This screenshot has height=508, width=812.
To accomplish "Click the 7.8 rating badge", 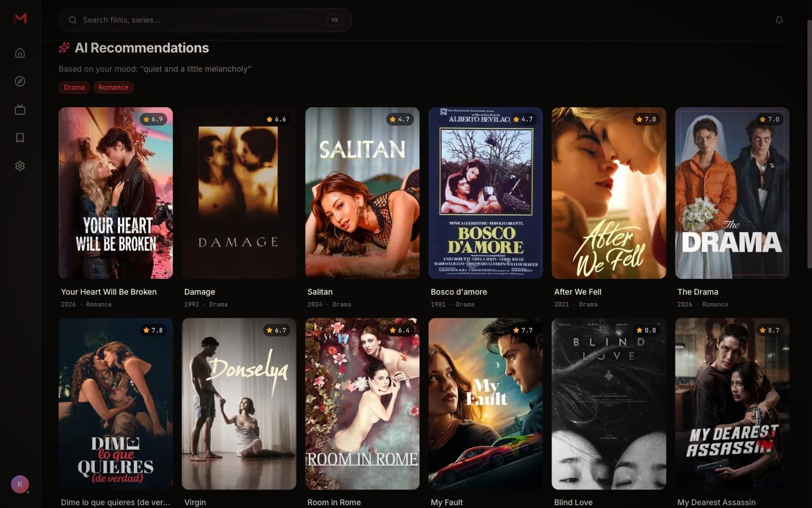I will click(x=153, y=330).
